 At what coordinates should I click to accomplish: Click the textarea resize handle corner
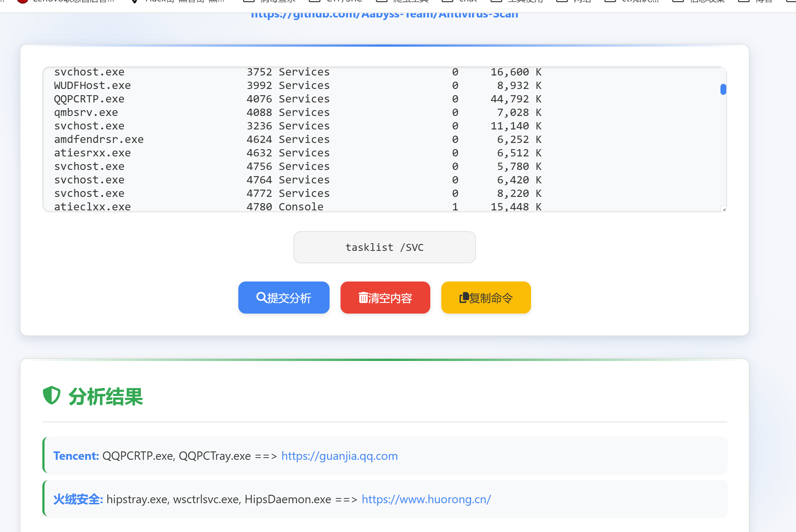coord(724,209)
